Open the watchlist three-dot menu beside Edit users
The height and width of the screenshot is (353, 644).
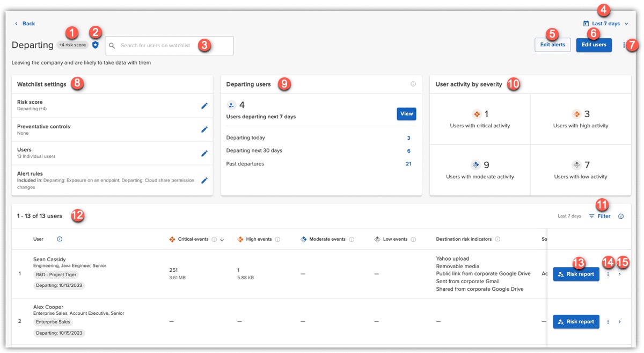click(624, 45)
